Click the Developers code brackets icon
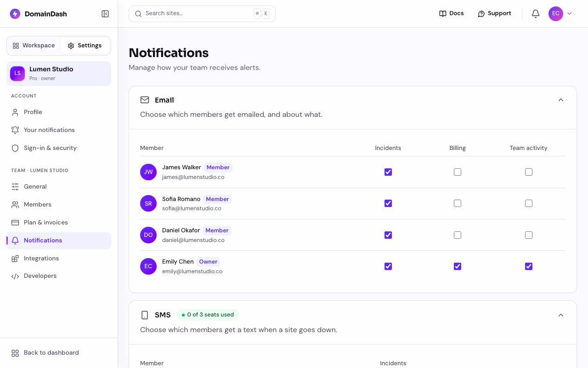This screenshot has width=588, height=368. click(15, 276)
